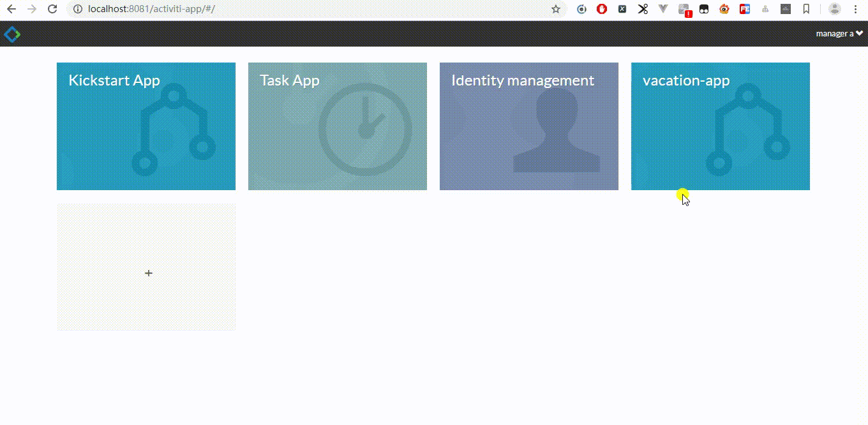
Task: Open the Kickstart App tile
Action: pos(146,126)
